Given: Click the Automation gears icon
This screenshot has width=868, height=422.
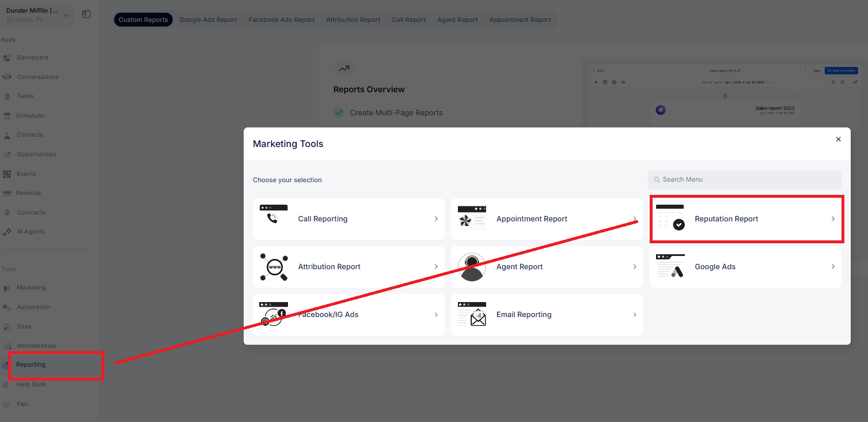Looking at the screenshot, I should click(x=7, y=307).
